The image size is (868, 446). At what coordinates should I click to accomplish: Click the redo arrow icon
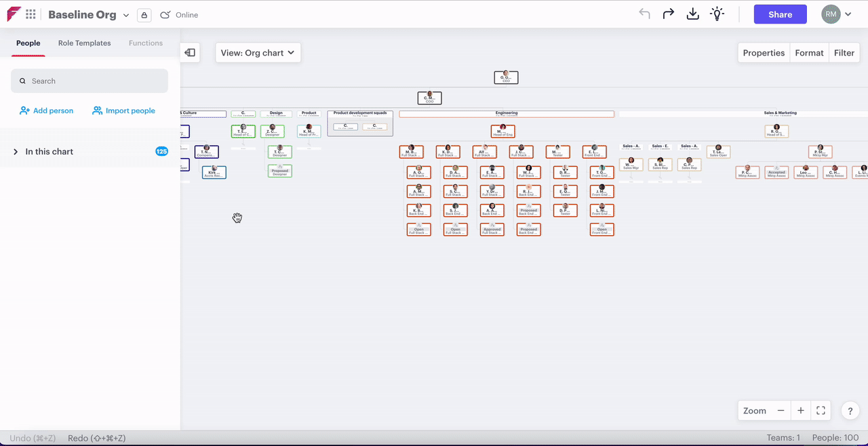click(x=668, y=14)
